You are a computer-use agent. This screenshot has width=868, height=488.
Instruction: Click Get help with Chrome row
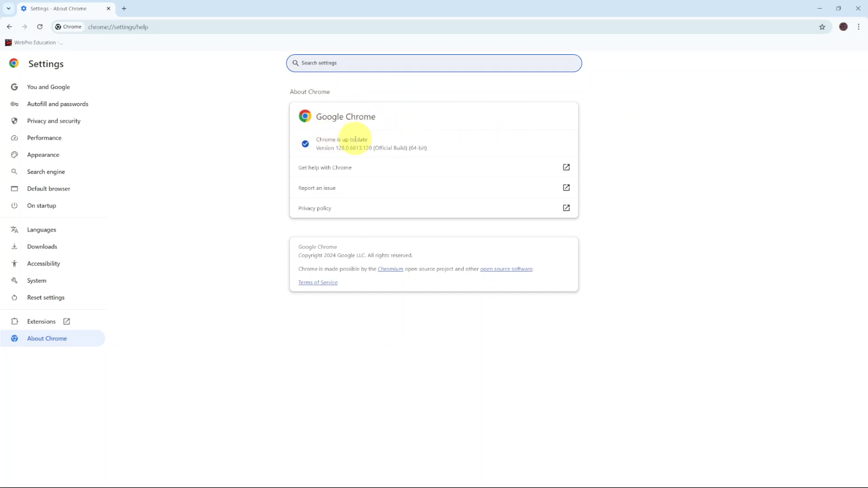tap(434, 168)
